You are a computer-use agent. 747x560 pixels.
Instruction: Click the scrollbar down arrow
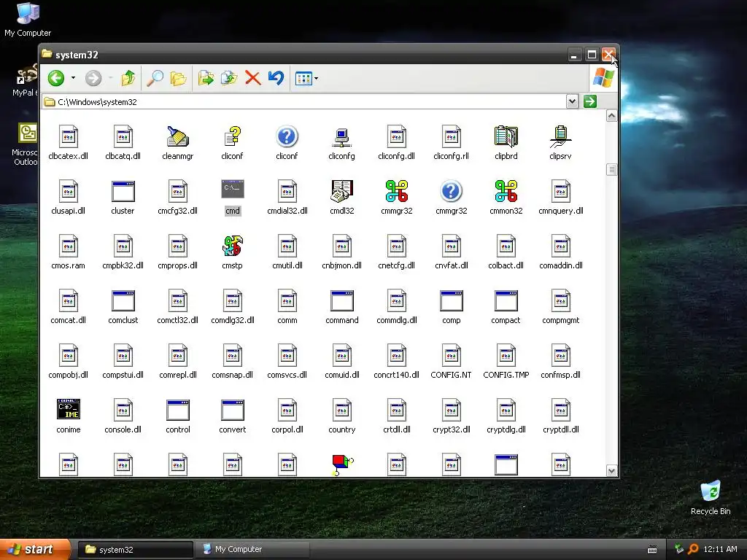coord(612,471)
